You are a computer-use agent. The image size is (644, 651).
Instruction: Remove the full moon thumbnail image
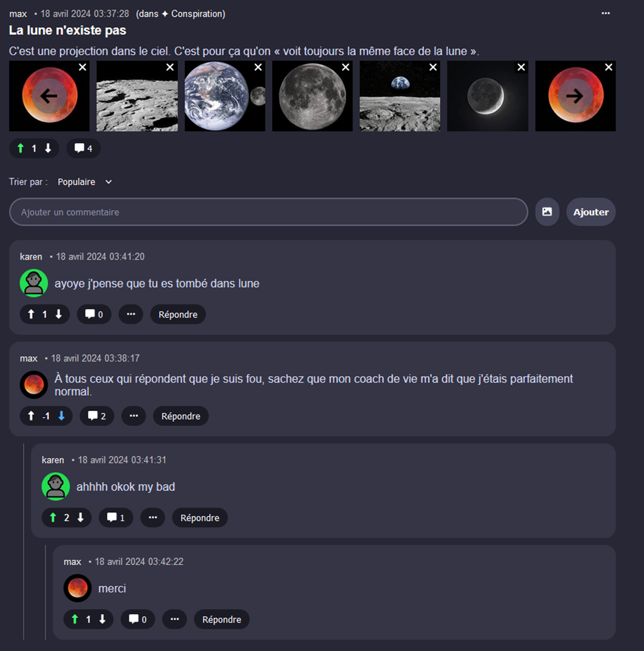(345, 67)
